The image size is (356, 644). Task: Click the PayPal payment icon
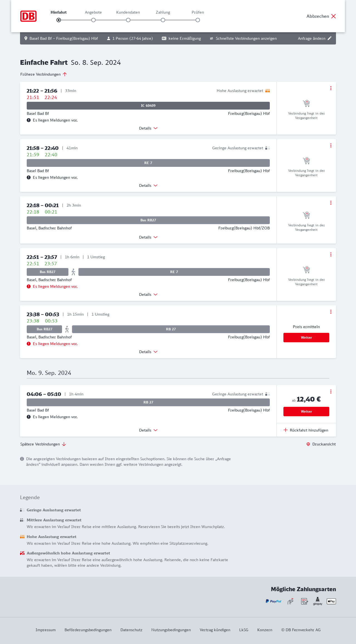(x=273, y=601)
